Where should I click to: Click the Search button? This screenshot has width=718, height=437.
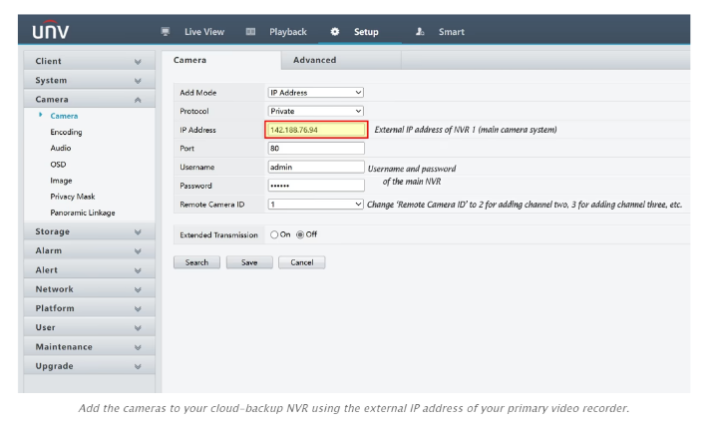click(x=197, y=262)
